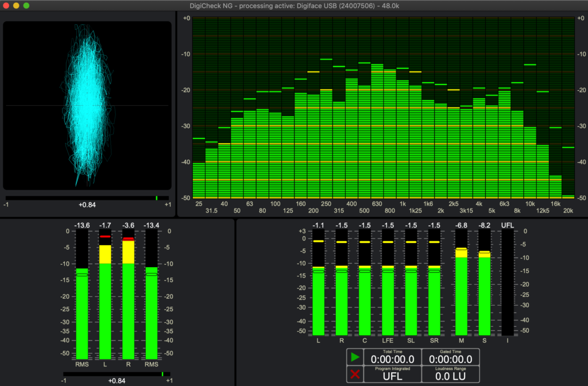Select the Loudness Range readout
Viewport: 588px width, 386px height.
click(x=450, y=375)
